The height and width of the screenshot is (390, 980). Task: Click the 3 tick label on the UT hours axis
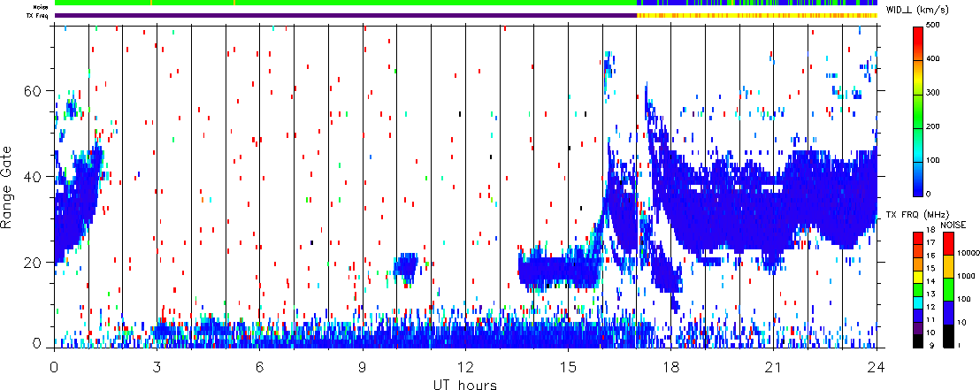click(x=157, y=365)
